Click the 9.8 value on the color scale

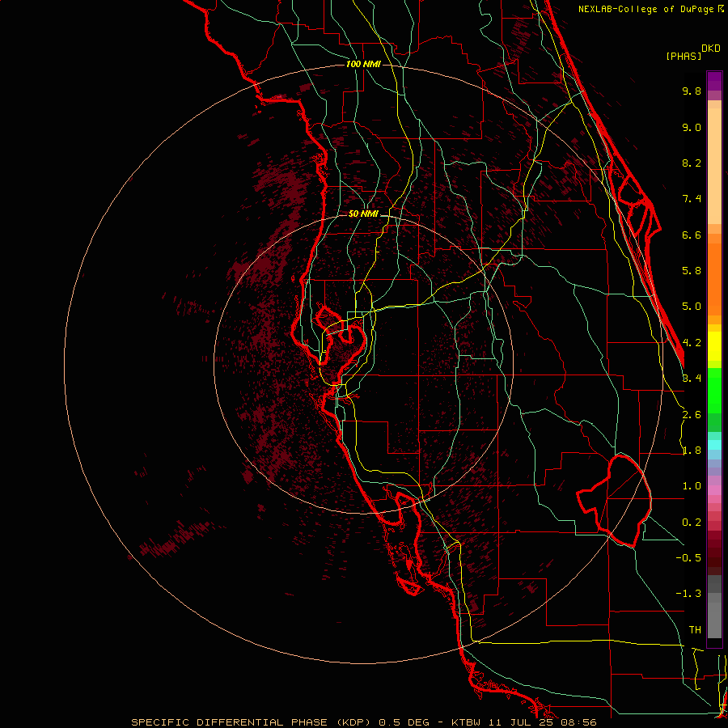[x=692, y=91]
